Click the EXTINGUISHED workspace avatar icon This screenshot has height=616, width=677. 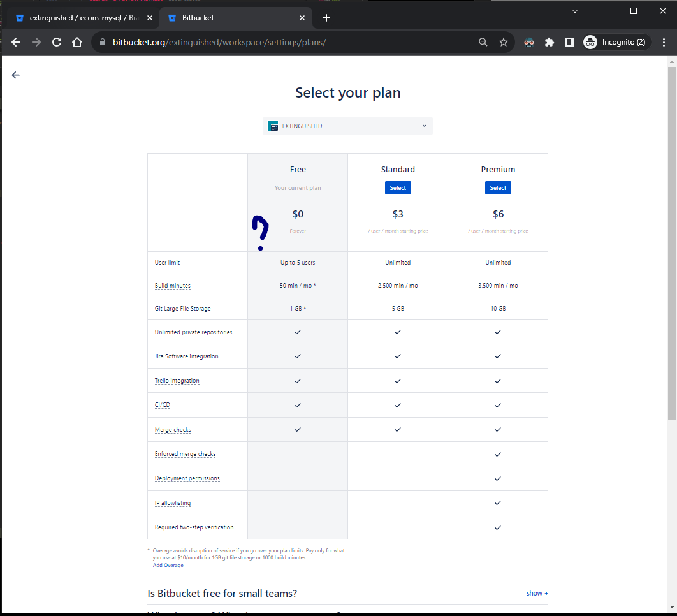click(x=273, y=126)
